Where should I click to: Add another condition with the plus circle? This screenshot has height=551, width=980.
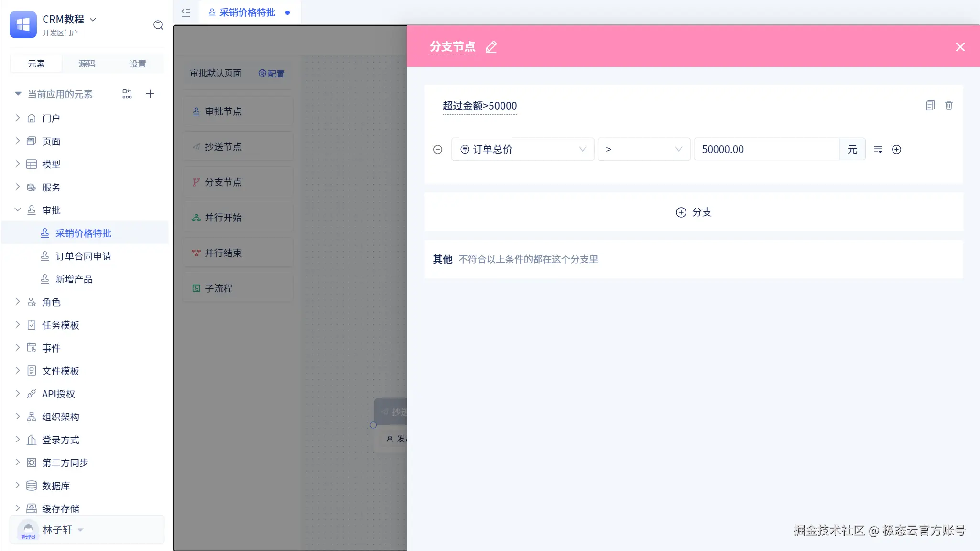point(896,150)
